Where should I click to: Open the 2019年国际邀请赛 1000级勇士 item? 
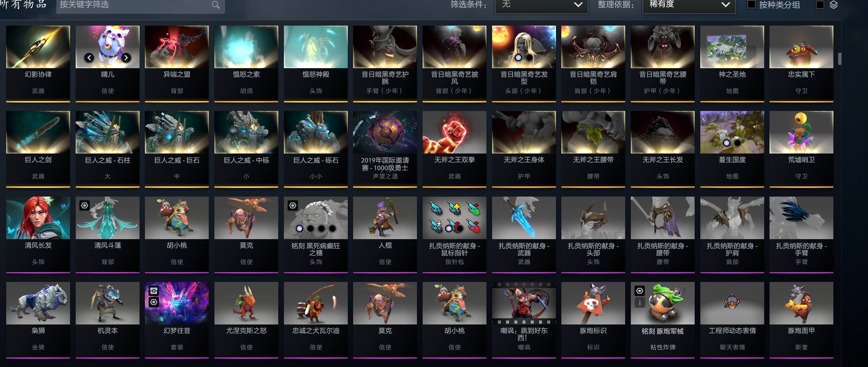(x=385, y=149)
